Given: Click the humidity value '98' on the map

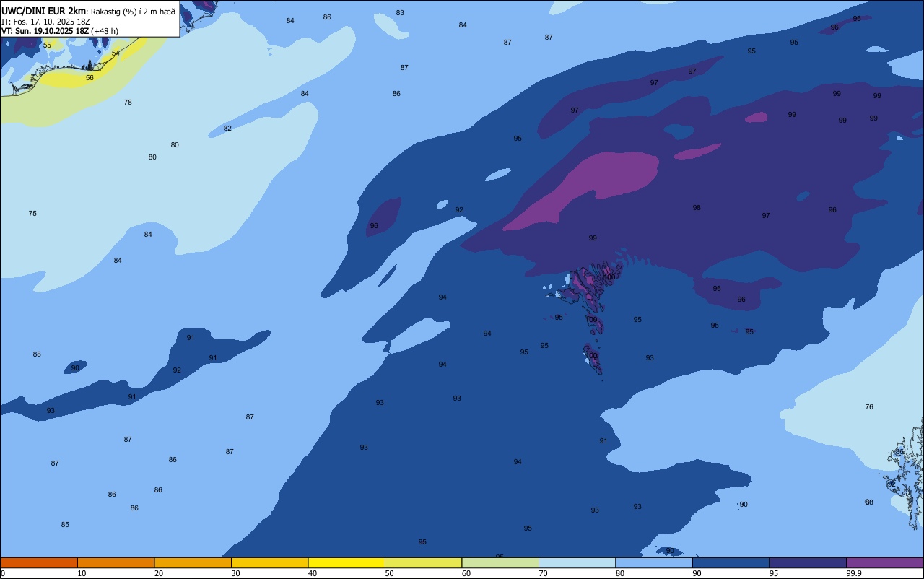Looking at the screenshot, I should 697,208.
